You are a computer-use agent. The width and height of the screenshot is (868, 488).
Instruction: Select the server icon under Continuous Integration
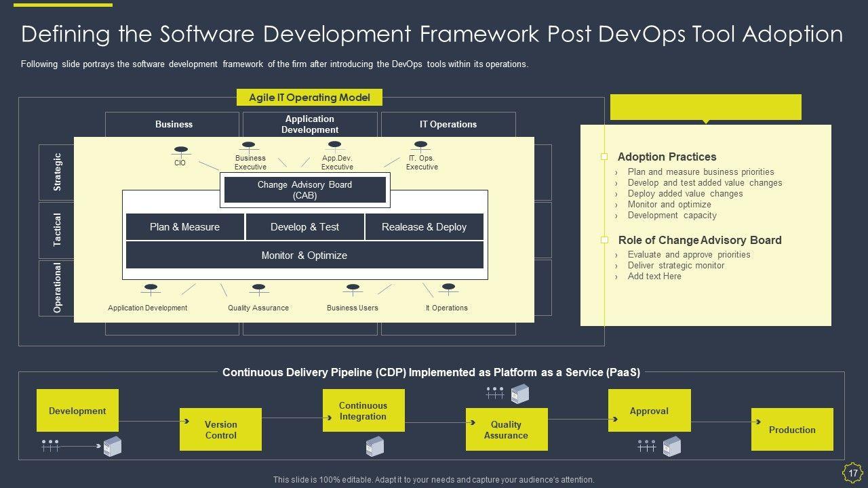(374, 446)
